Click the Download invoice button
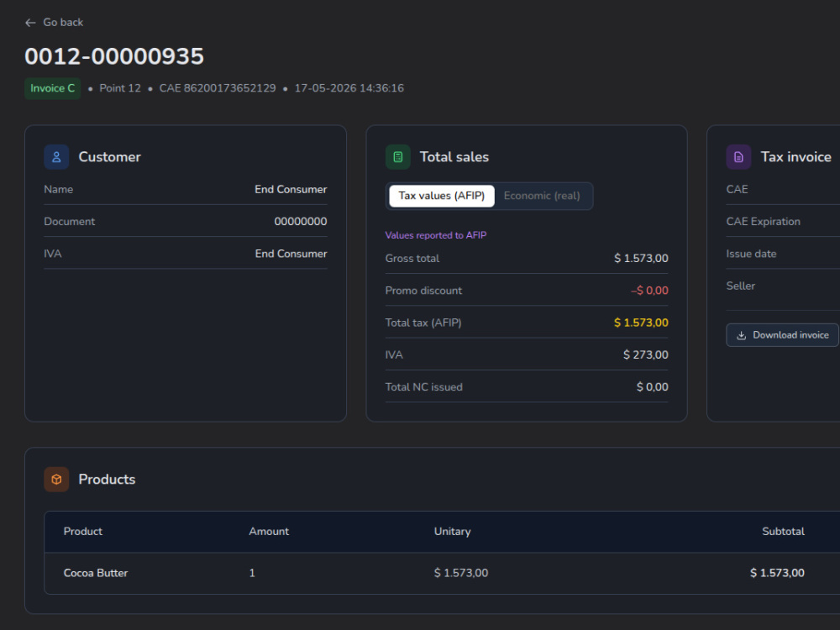This screenshot has height=630, width=840. tap(782, 335)
